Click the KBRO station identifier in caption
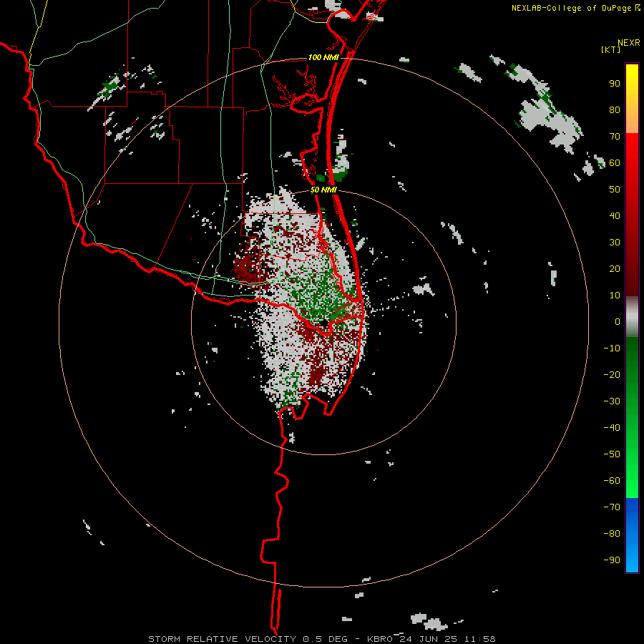The height and width of the screenshot is (644, 644). coord(380,639)
